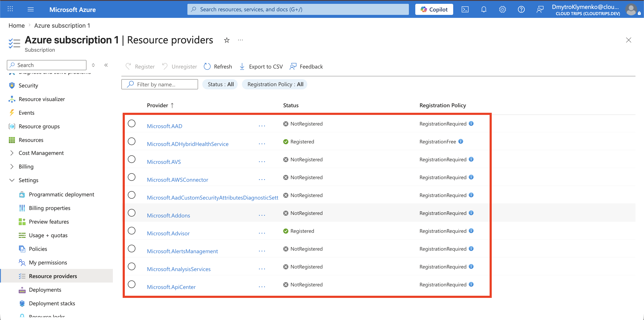This screenshot has height=320, width=644.
Task: Open Usage + quotas under Settings
Action: pos(48,235)
